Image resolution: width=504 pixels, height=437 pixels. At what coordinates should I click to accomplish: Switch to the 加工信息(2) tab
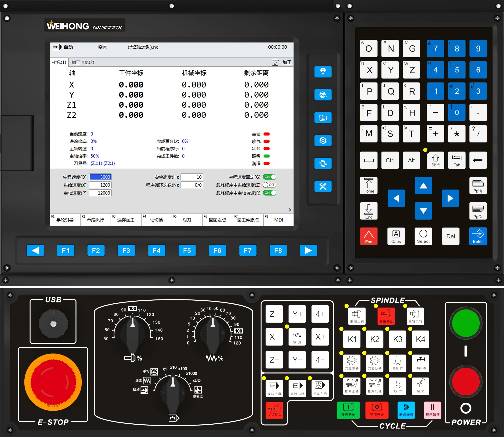(x=83, y=62)
